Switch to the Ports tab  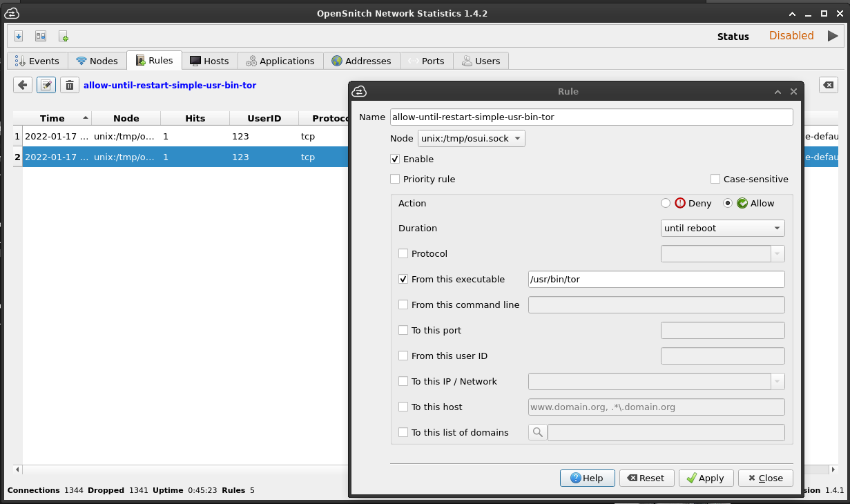426,61
